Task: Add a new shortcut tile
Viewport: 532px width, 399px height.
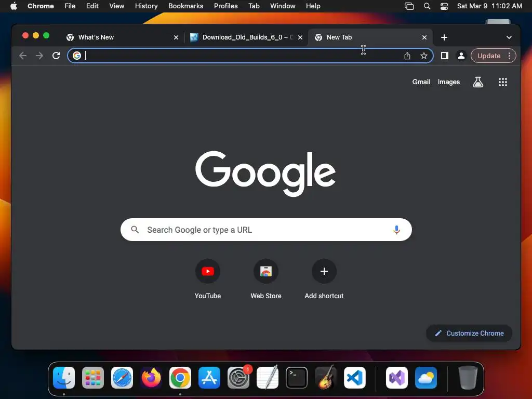Action: [324, 279]
